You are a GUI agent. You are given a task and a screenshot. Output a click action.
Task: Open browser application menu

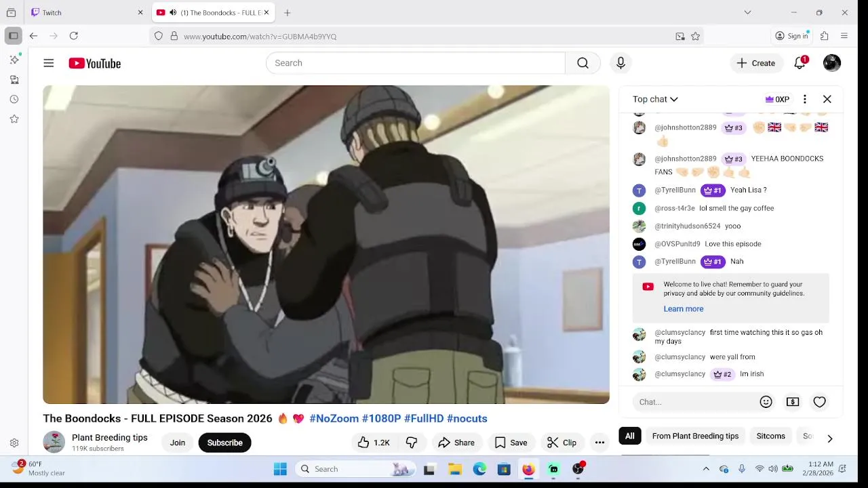pyautogui.click(x=844, y=36)
